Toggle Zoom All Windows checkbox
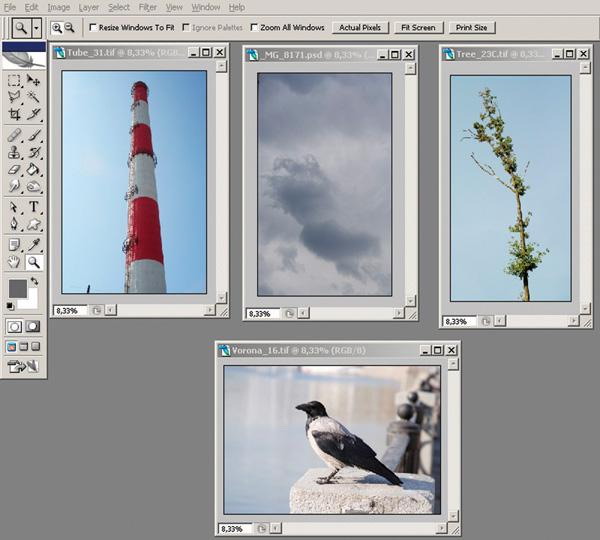 (254, 28)
